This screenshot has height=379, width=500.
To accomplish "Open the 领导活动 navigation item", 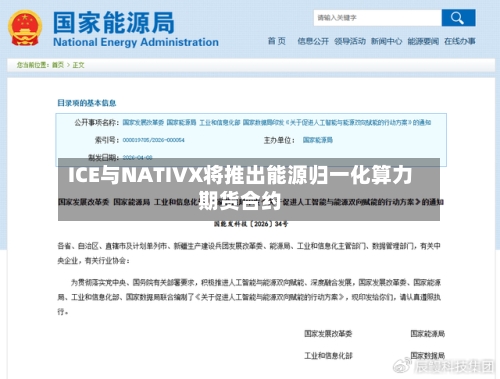I will tap(350, 41).
